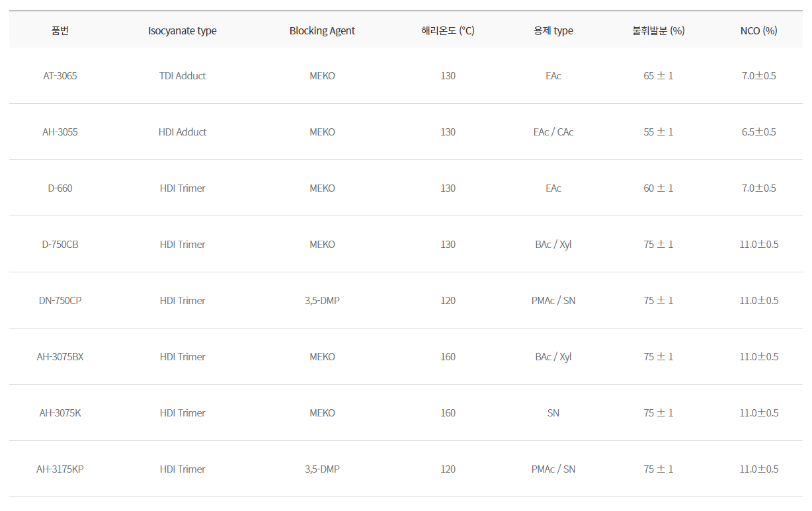812x511 pixels.
Task: Click the 불휘발분 (%) column header
Action: click(x=658, y=30)
